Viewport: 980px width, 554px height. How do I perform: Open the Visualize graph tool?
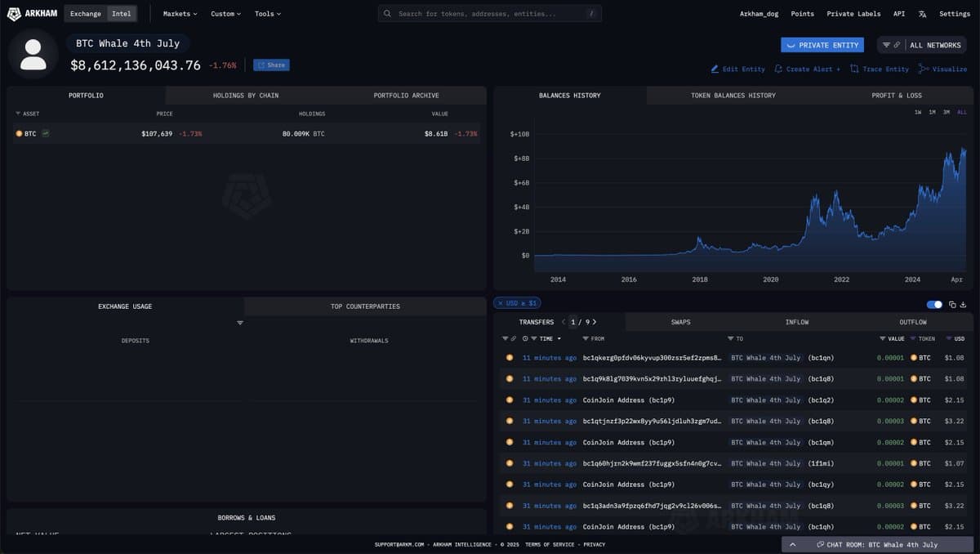pyautogui.click(x=942, y=69)
